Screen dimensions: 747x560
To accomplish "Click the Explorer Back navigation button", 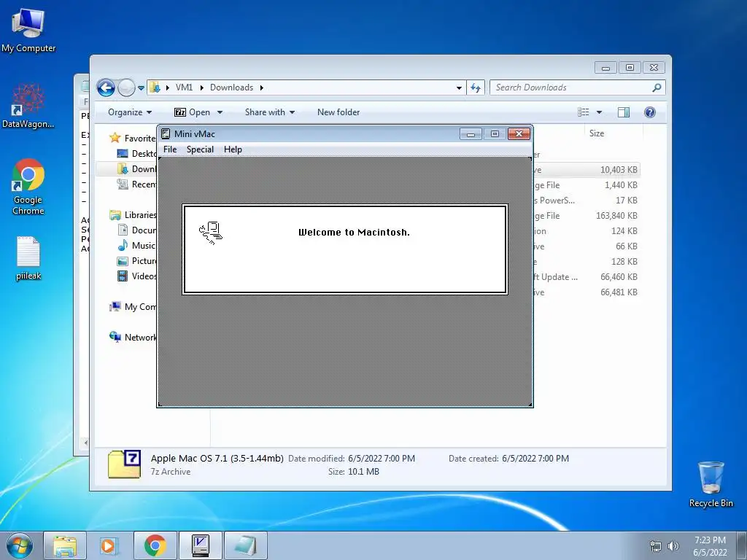I will (x=106, y=87).
